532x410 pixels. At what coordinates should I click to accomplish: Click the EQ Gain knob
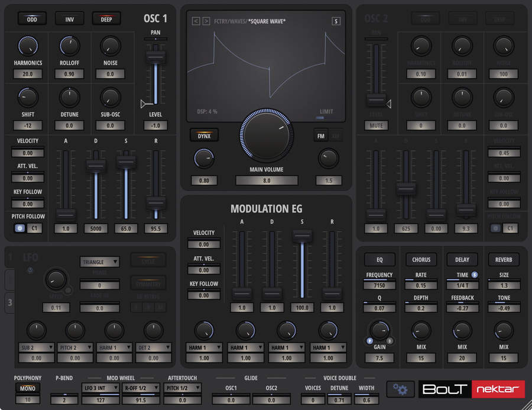coord(379,330)
